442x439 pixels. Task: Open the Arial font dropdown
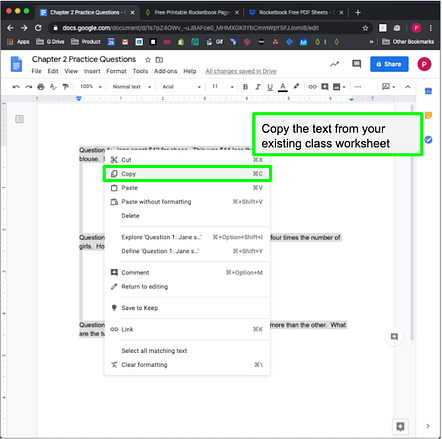coord(181,87)
